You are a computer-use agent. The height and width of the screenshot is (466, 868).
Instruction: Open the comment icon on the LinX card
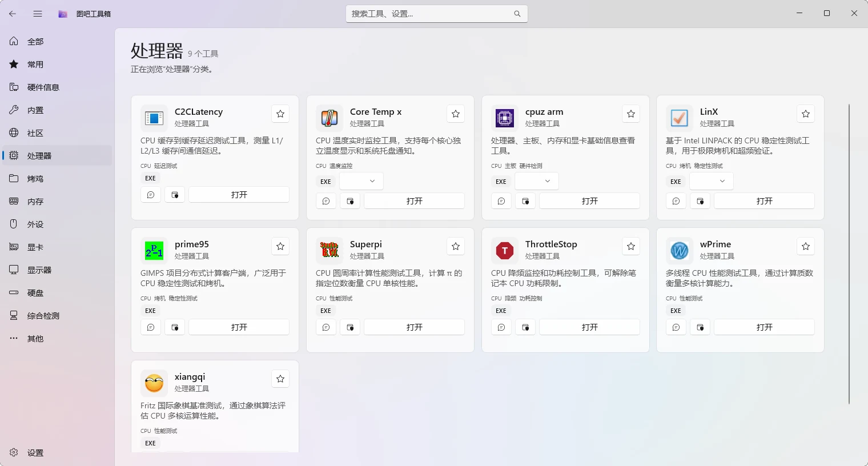coord(676,201)
